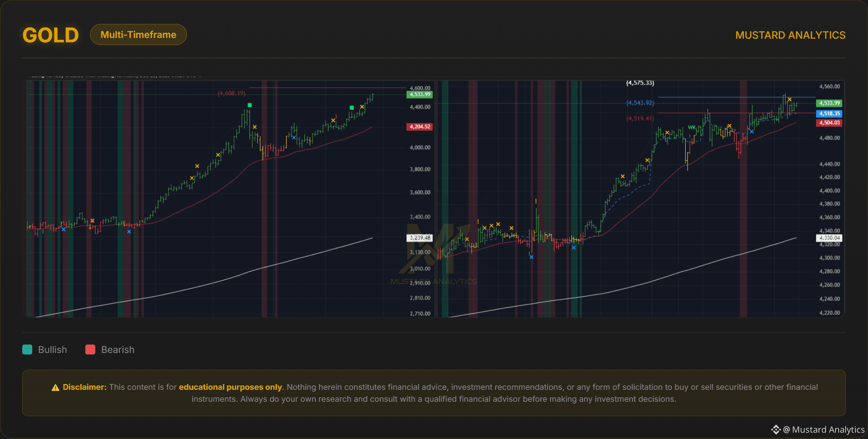868x439 pixels.
Task: Click the teal Bullish legend swatch
Action: [27, 350]
